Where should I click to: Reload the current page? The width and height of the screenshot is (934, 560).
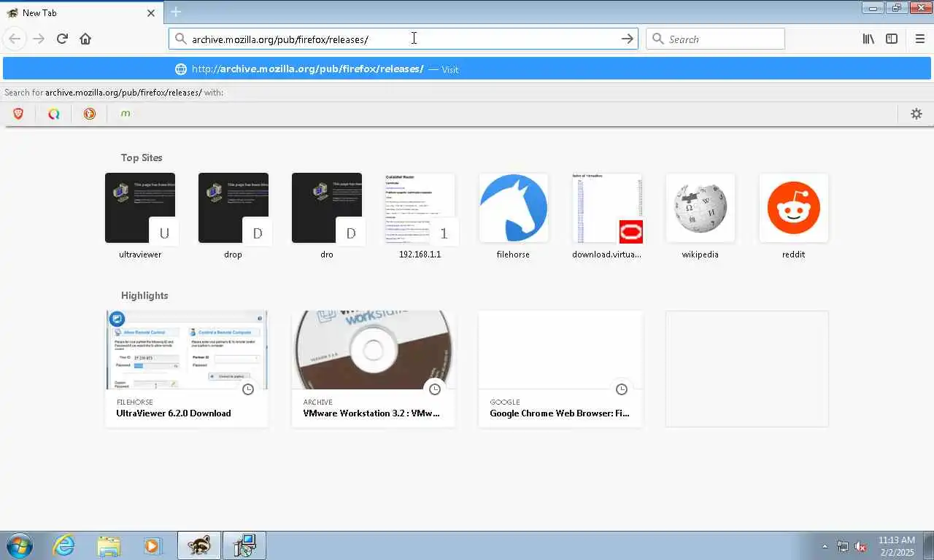point(62,39)
